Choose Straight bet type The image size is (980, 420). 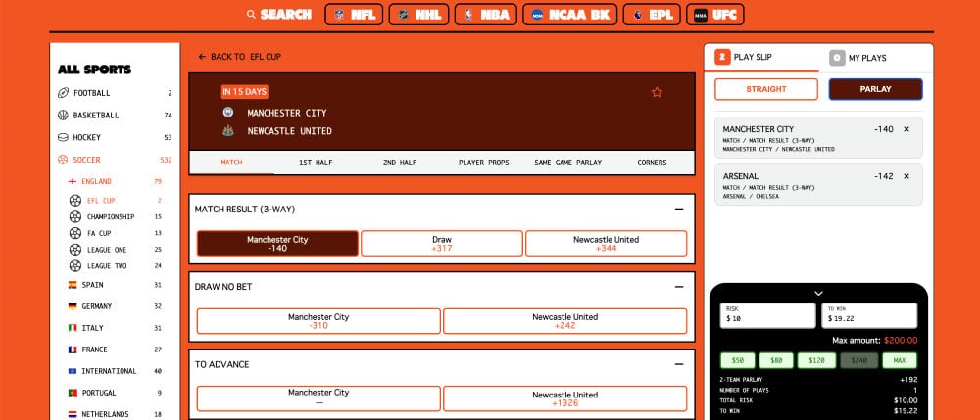click(x=766, y=89)
